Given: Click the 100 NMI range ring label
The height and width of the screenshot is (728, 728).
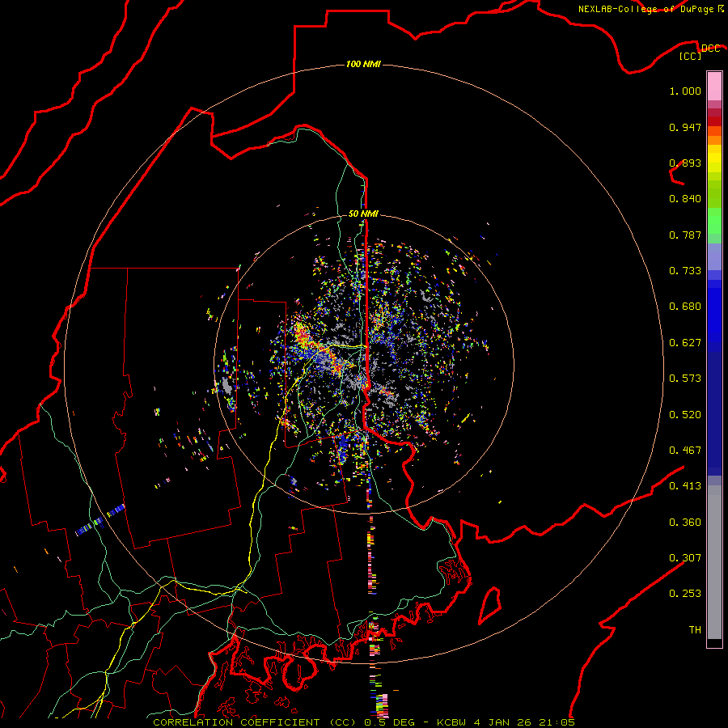Looking at the screenshot, I should click(363, 64).
